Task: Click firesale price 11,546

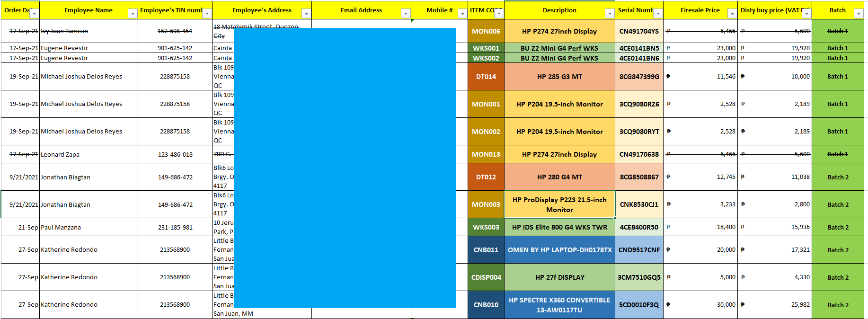Action: click(700, 77)
